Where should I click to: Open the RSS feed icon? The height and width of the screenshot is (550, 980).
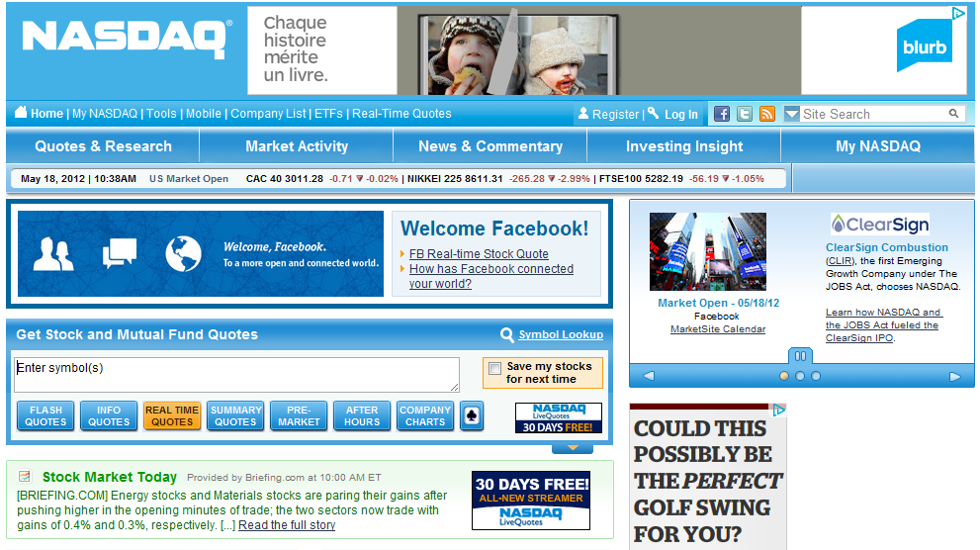766,114
